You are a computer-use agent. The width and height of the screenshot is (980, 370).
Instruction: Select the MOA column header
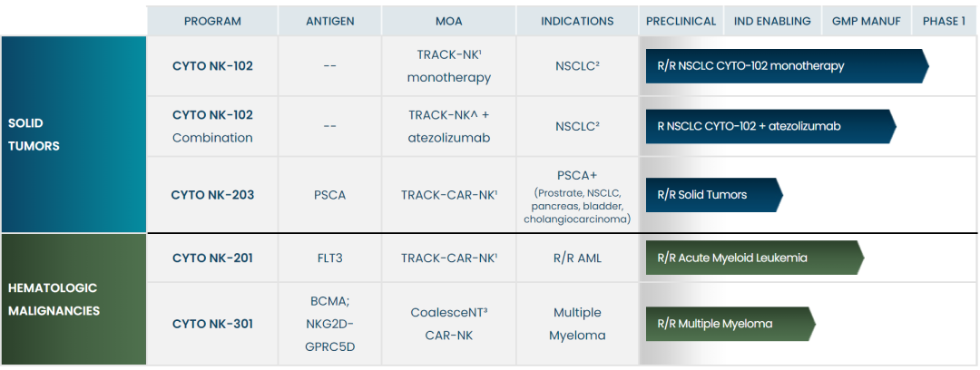coord(448,21)
